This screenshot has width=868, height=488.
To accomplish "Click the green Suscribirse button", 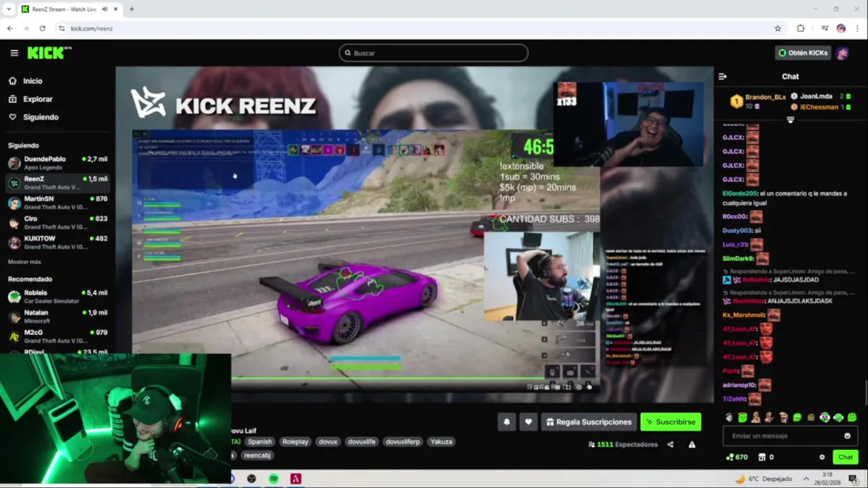I will tap(671, 422).
